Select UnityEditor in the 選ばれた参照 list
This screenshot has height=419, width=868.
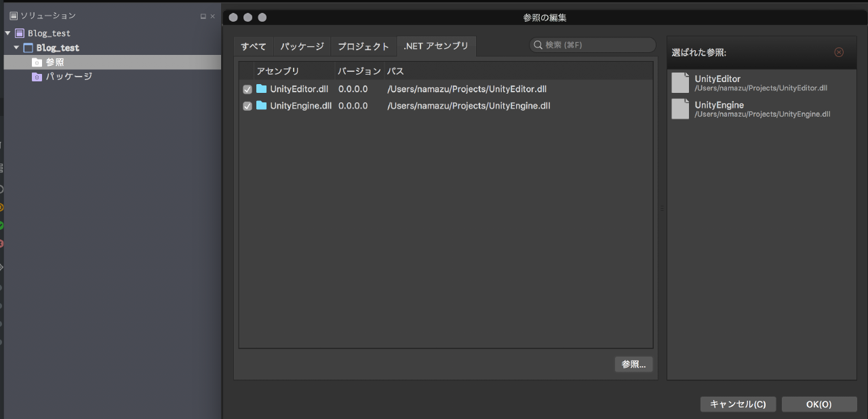(x=762, y=83)
